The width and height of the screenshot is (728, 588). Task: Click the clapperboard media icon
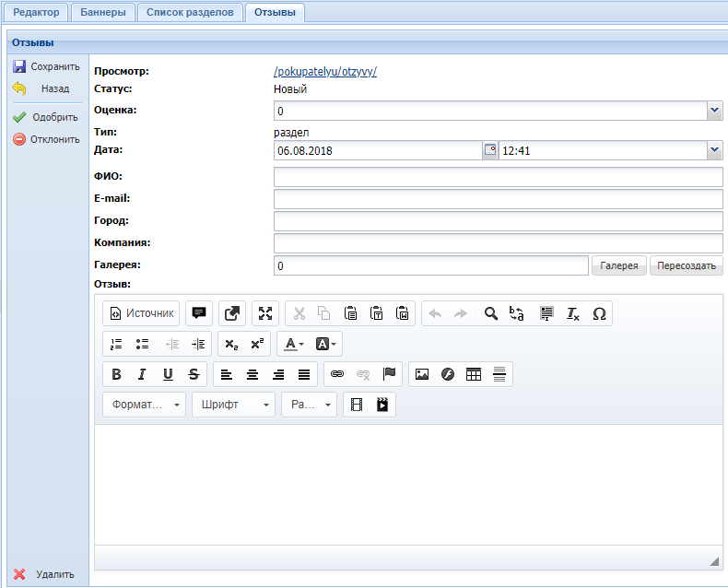[x=382, y=405]
